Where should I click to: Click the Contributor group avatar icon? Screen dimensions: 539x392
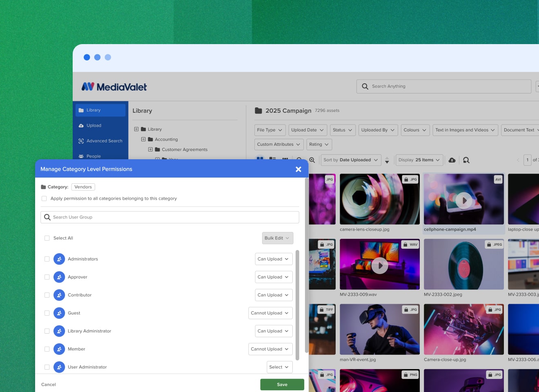pos(59,295)
